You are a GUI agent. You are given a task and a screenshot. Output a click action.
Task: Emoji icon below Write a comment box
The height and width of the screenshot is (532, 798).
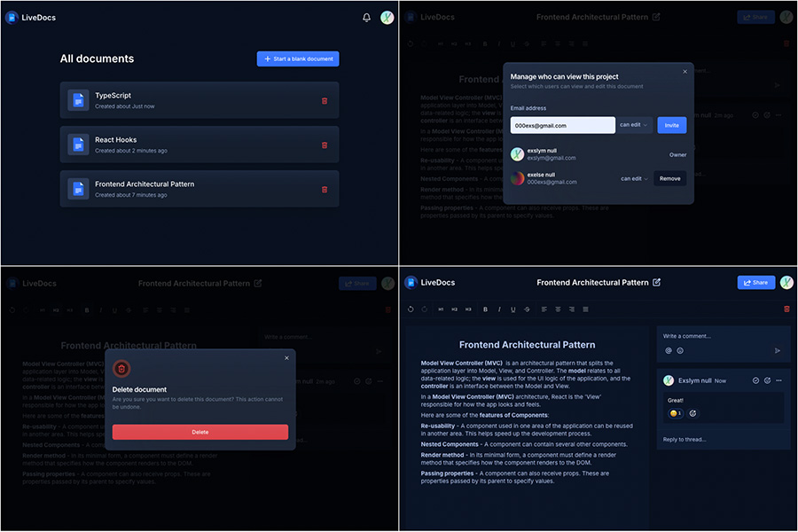click(x=680, y=350)
